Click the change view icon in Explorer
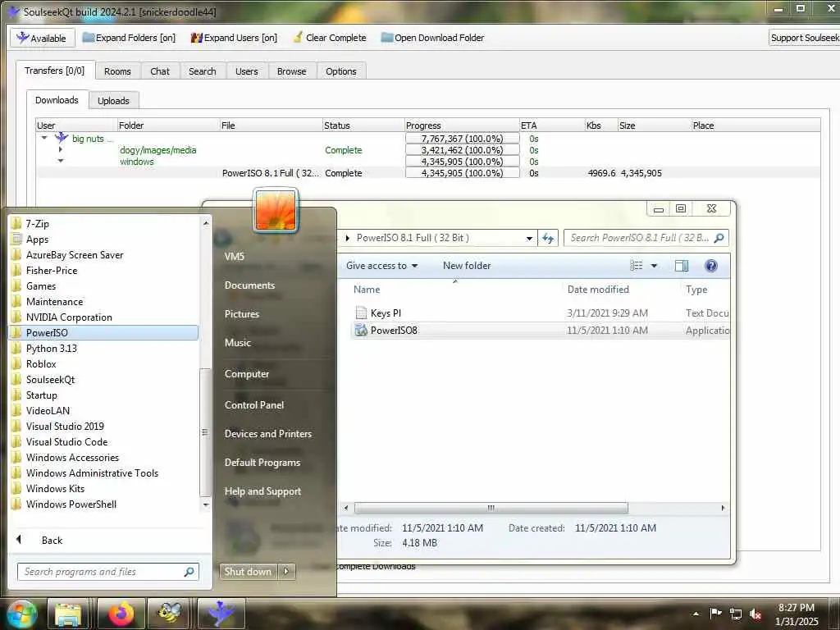The image size is (840, 630). pos(637,266)
